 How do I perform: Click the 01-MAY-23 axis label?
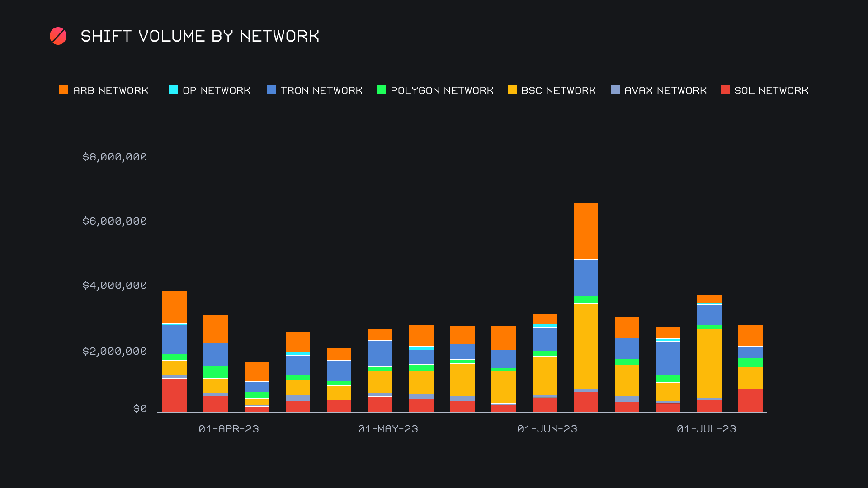pos(388,429)
